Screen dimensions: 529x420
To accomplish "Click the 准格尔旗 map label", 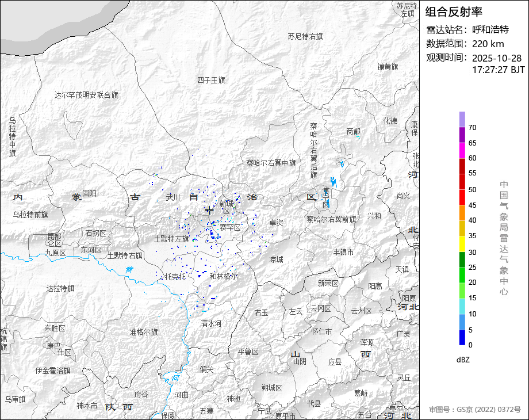I will [144, 332].
